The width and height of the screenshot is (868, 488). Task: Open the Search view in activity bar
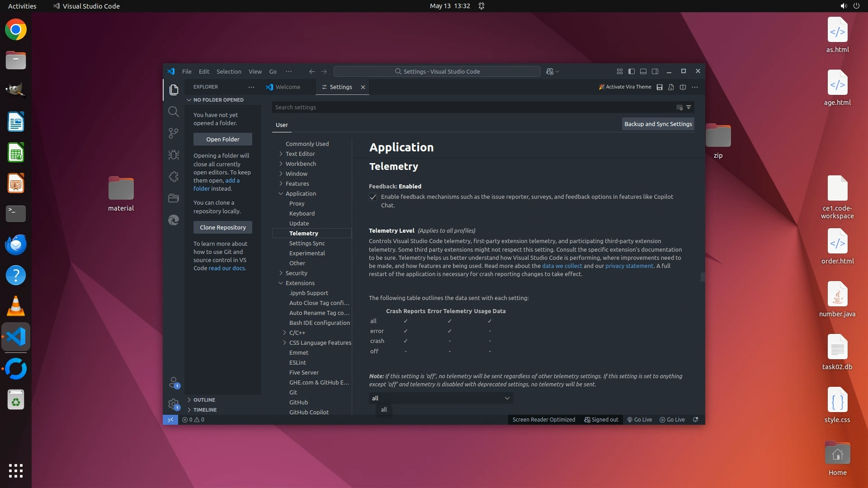point(174,112)
